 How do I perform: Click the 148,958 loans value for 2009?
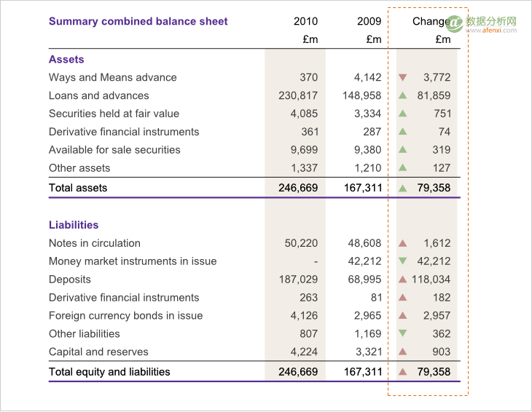point(361,96)
